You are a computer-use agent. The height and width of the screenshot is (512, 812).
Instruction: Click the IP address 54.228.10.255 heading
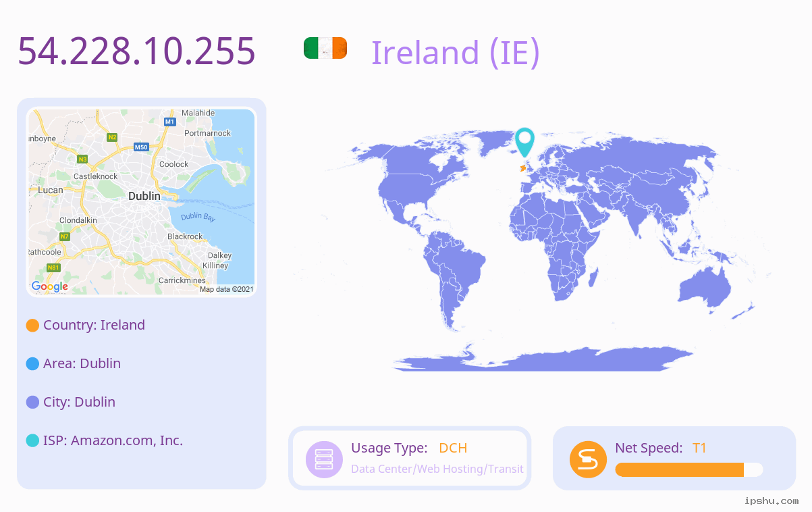click(136, 51)
